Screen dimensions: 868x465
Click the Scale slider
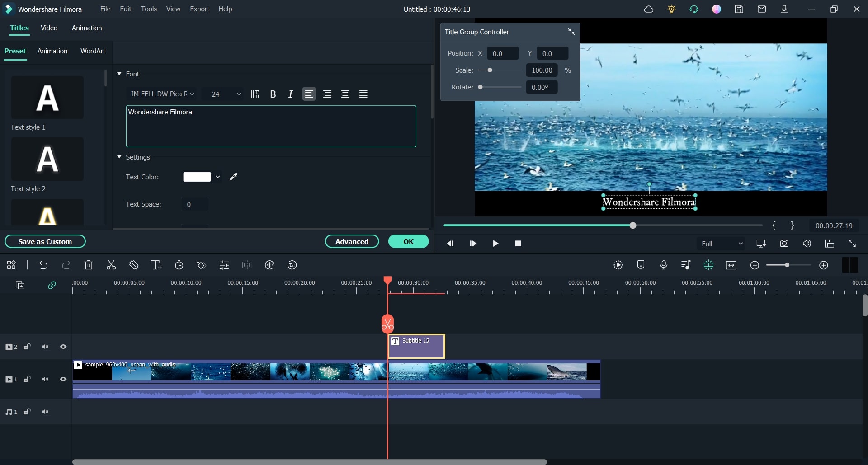tap(500, 70)
